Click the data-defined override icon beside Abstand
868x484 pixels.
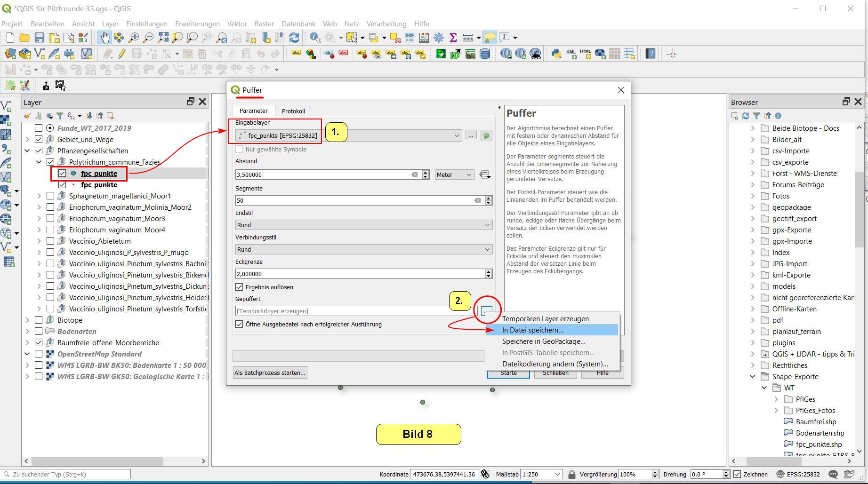tap(485, 175)
